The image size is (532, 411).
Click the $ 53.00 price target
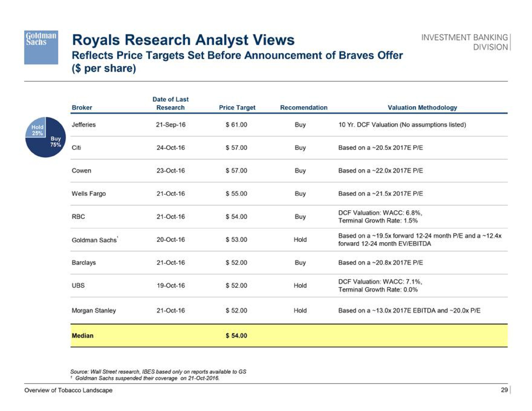click(x=236, y=240)
